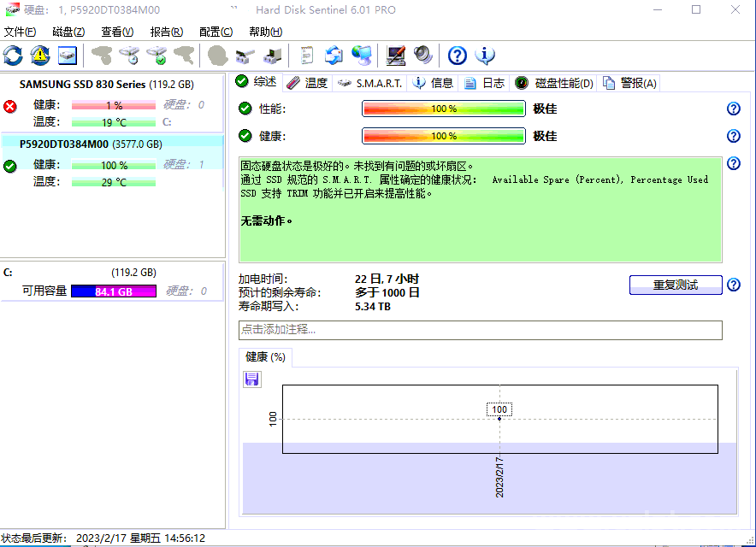
Task: Click the 健康 100 % gradient bar at right
Action: point(444,136)
